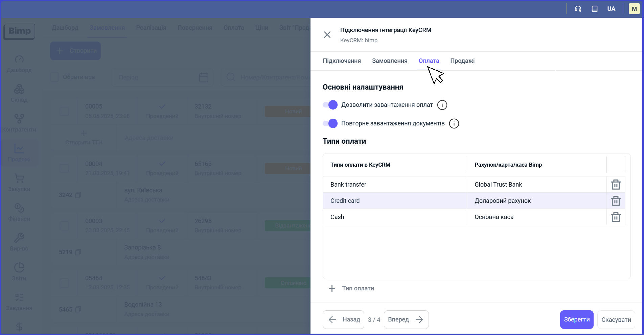This screenshot has width=644, height=335.
Task: Save settings with Зберегти button
Action: pyautogui.click(x=577, y=319)
